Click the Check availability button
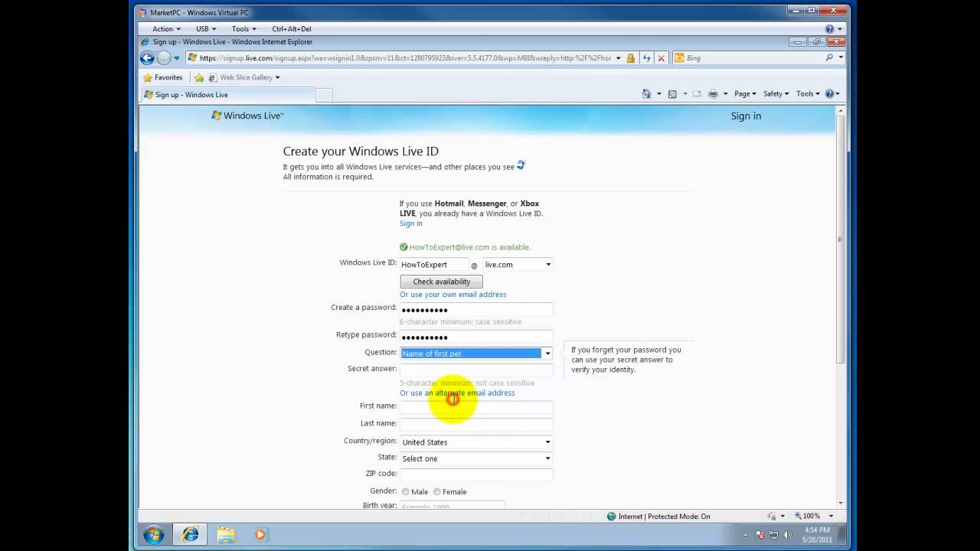The width and height of the screenshot is (980, 551). pos(442,282)
